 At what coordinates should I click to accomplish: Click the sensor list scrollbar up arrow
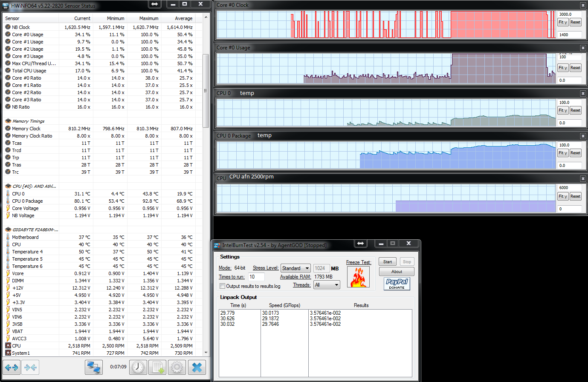tap(206, 17)
